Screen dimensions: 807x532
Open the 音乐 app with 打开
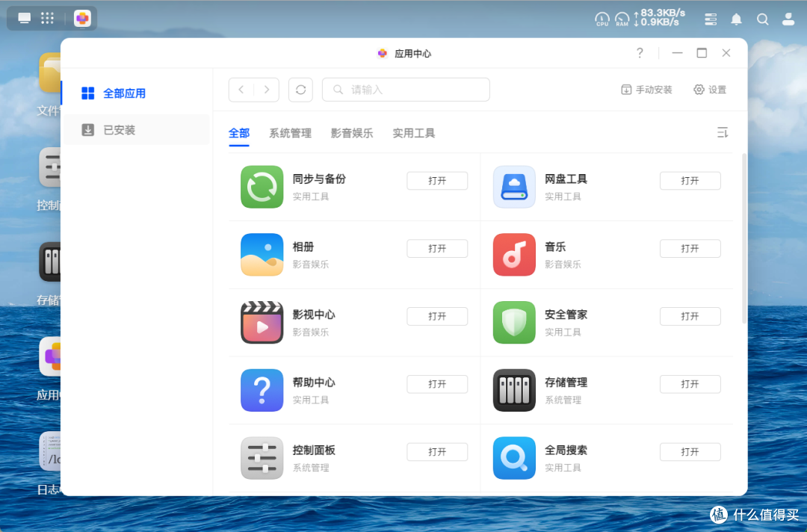pos(690,249)
